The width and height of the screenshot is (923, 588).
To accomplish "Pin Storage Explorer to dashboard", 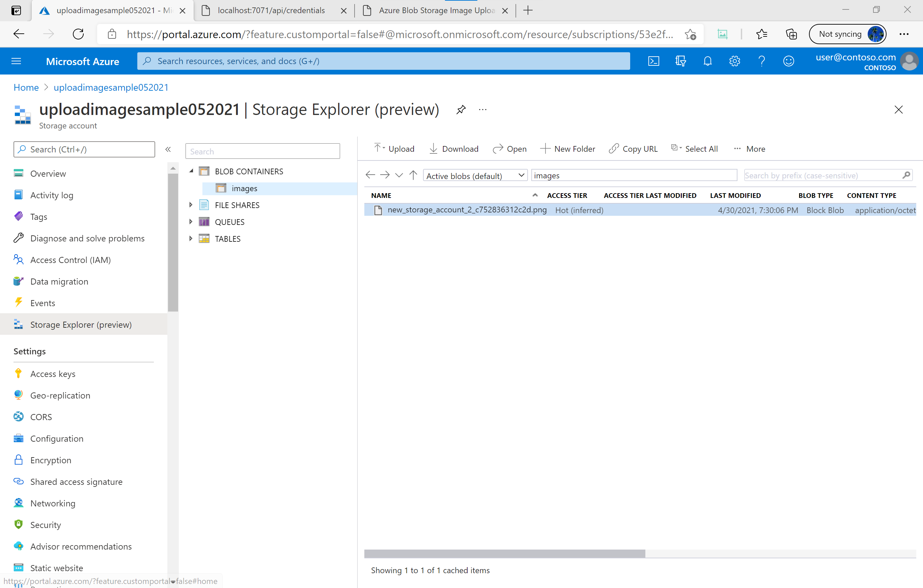I will 461,110.
